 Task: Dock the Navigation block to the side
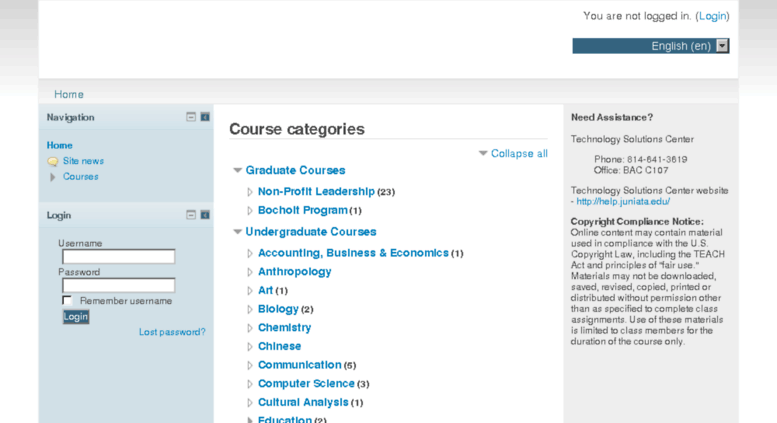click(x=205, y=117)
